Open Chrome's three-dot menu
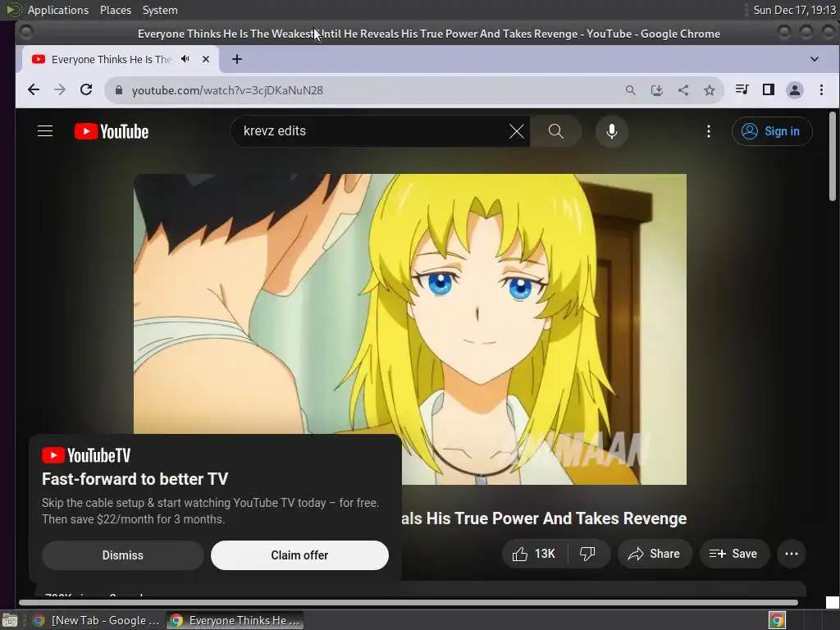This screenshot has width=840, height=630. (x=821, y=90)
